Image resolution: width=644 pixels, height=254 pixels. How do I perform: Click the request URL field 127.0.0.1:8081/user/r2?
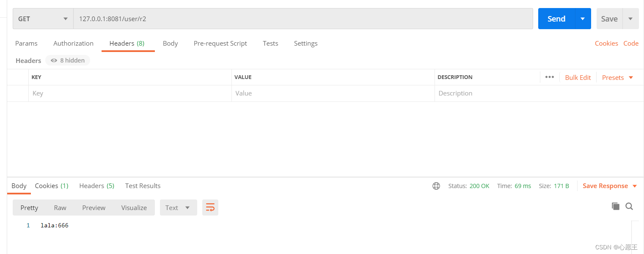pos(303,19)
